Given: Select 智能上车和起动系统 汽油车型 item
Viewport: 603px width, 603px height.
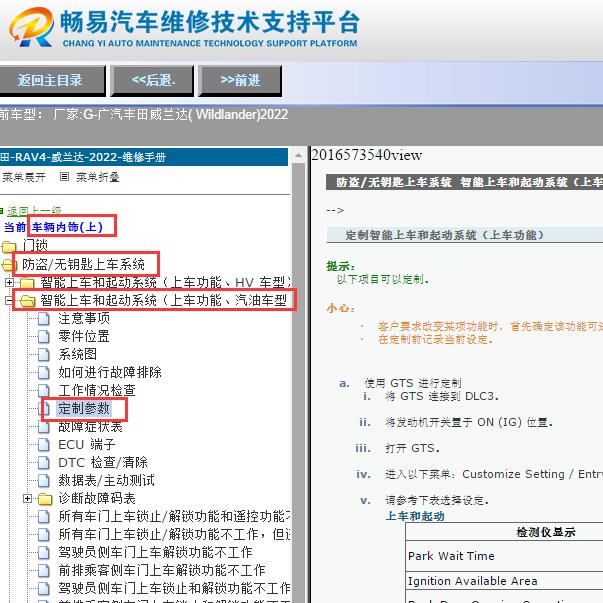Looking at the screenshot, I should [164, 300].
